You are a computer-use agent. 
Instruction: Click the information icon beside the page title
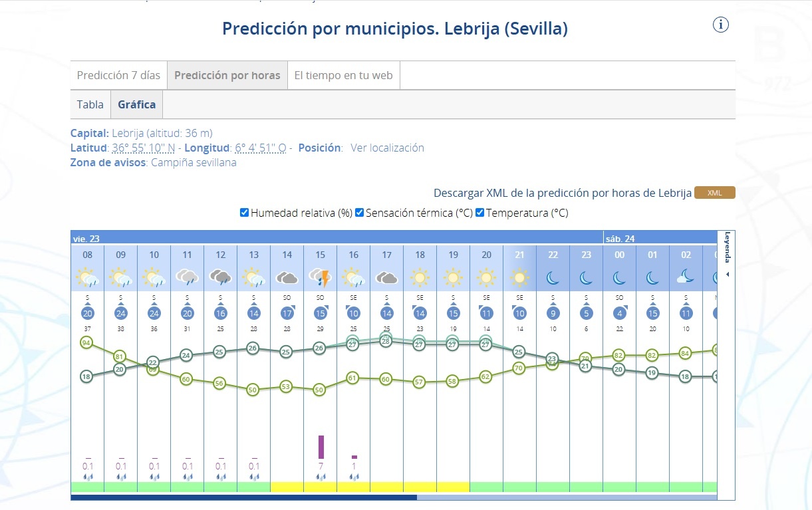[x=721, y=25]
